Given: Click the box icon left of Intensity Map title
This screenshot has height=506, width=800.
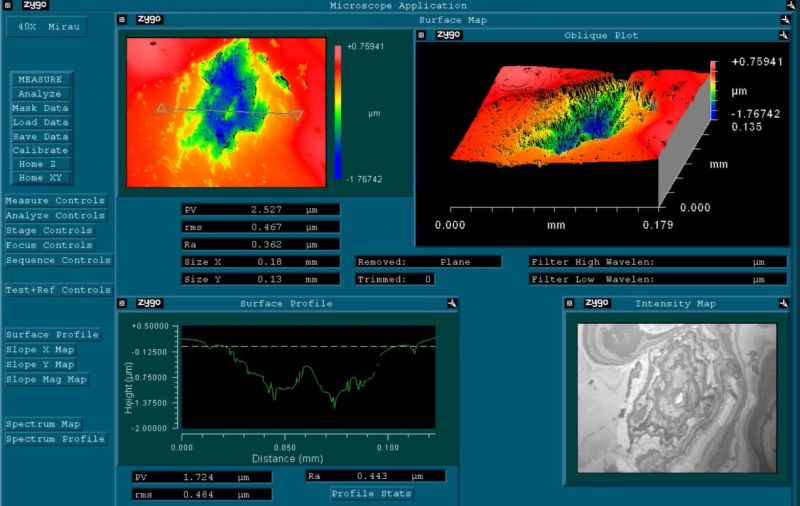Looking at the screenshot, I should 571,303.
